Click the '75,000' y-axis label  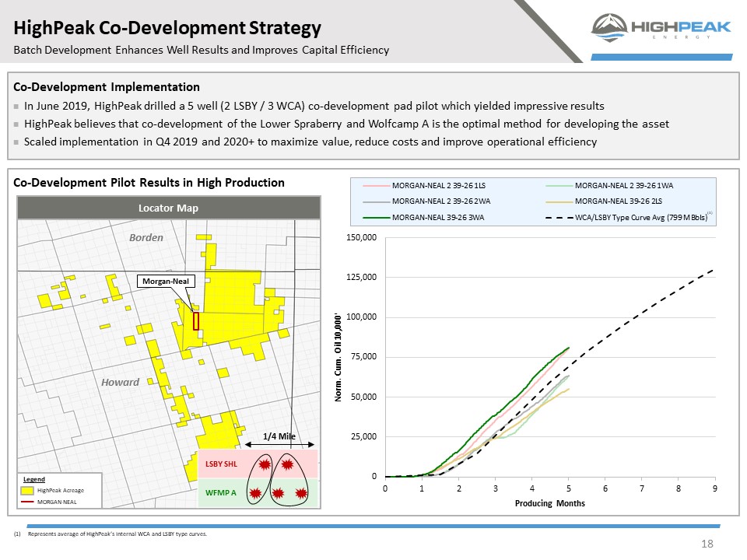363,357
